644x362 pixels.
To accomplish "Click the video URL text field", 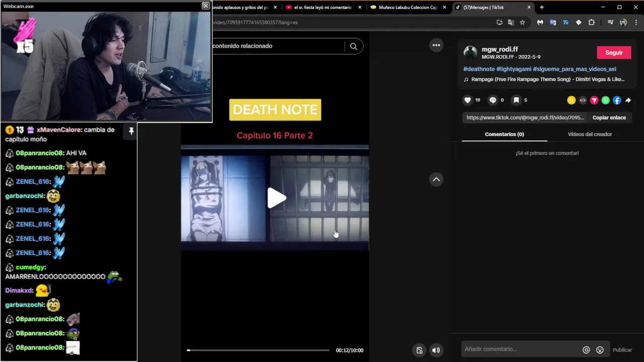I will click(525, 118).
